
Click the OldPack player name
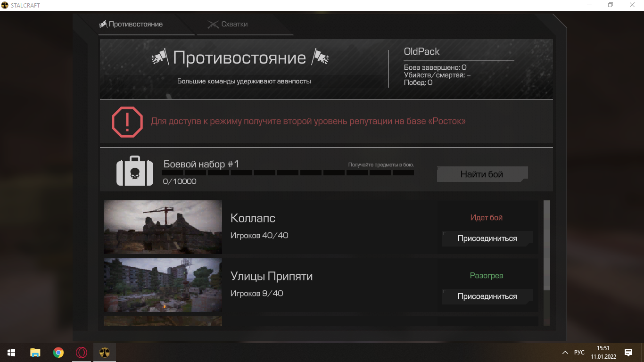(x=421, y=51)
